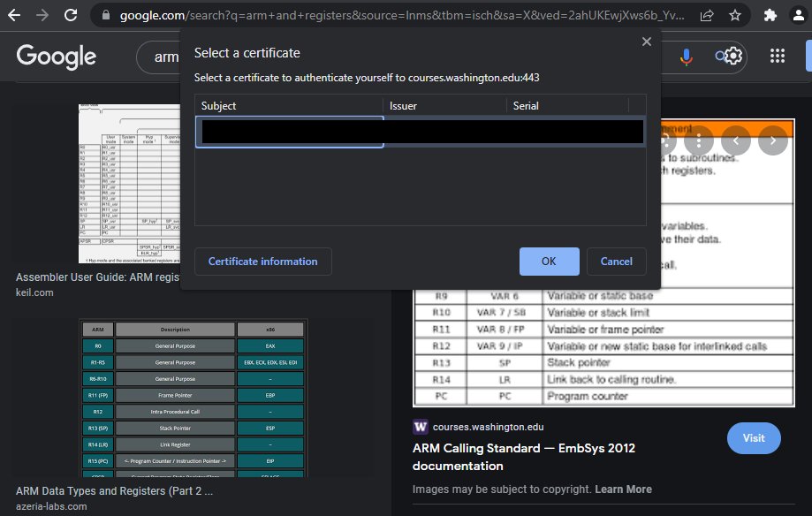Click the padlock site security icon
Screen dimensions: 812x516
[x=106, y=15]
